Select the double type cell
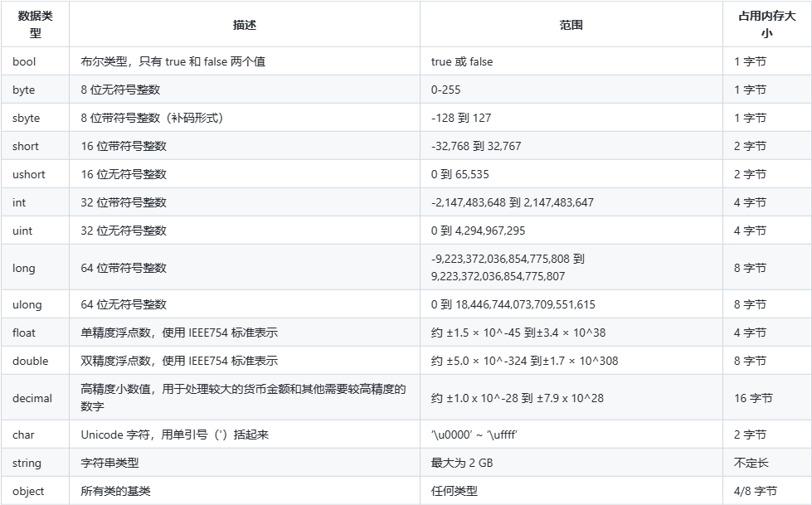This screenshot has height=505, width=812. [35, 361]
